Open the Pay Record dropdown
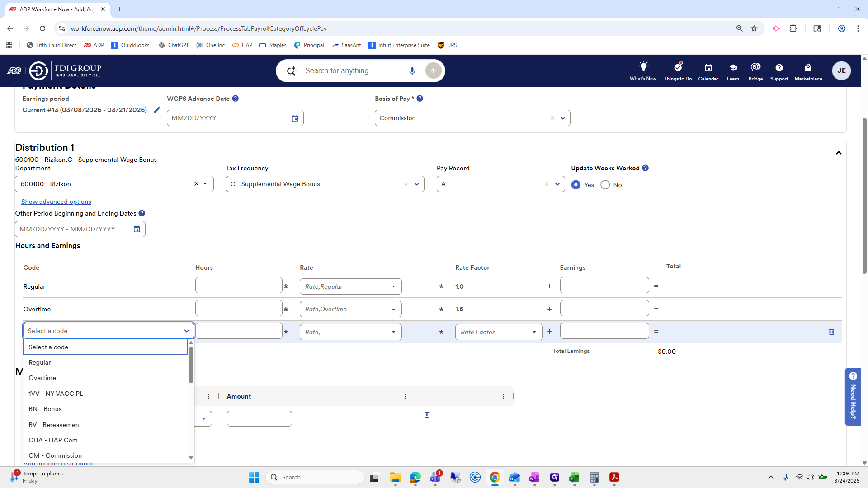 [557, 184]
